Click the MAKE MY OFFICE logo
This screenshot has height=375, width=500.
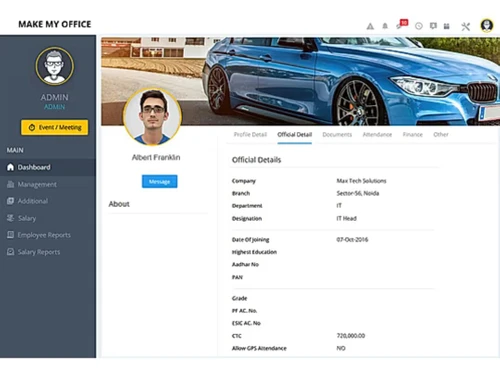pyautogui.click(x=55, y=24)
